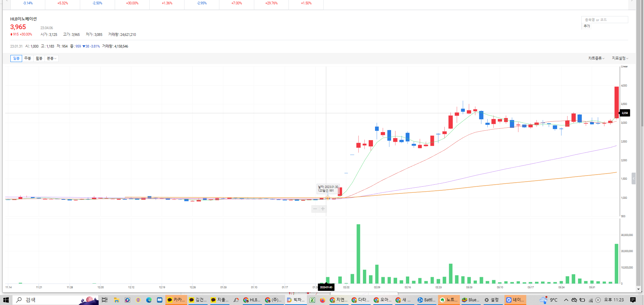Screen dimensions: 644x305
Task: Open File Explorer from the taskbar
Action: pos(116,300)
